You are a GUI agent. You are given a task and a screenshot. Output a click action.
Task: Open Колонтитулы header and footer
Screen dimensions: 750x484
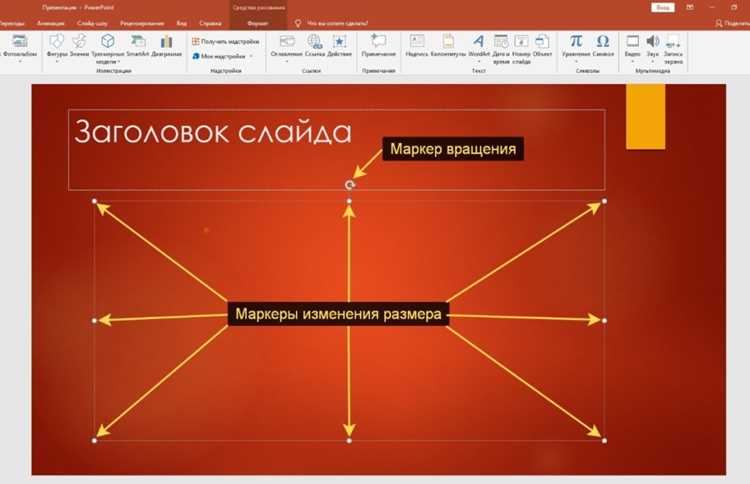click(x=448, y=46)
